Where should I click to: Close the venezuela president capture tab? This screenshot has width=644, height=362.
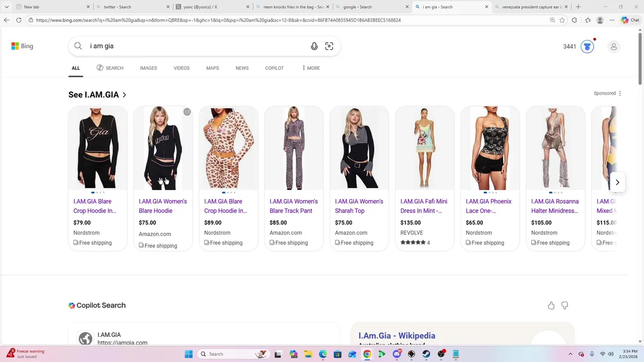click(566, 7)
